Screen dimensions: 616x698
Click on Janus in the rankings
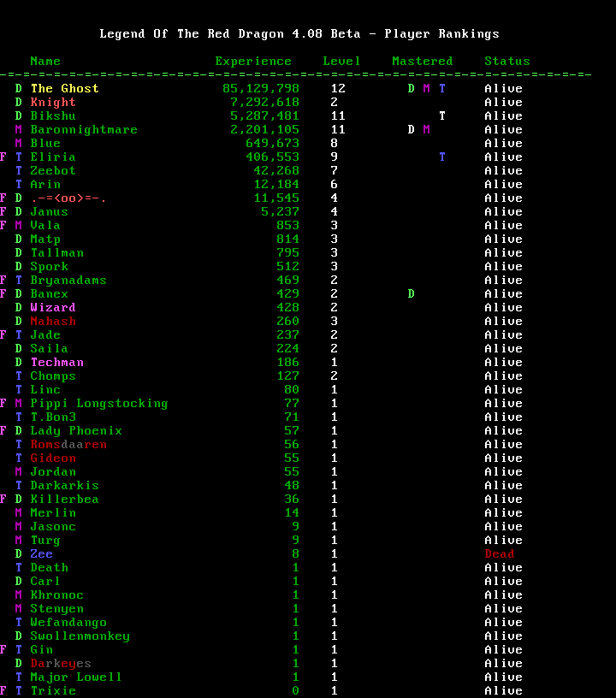(49, 212)
